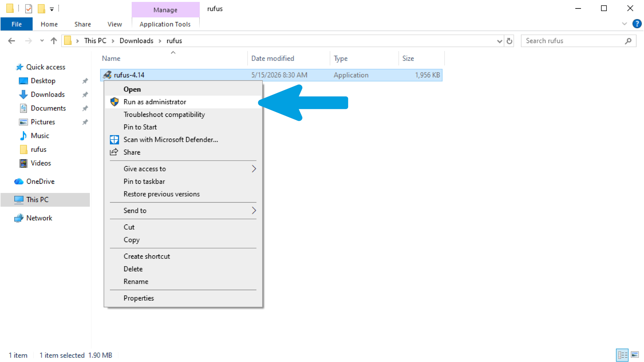644x362 pixels.
Task: Click rufus in the address breadcrumb
Action: (174, 41)
